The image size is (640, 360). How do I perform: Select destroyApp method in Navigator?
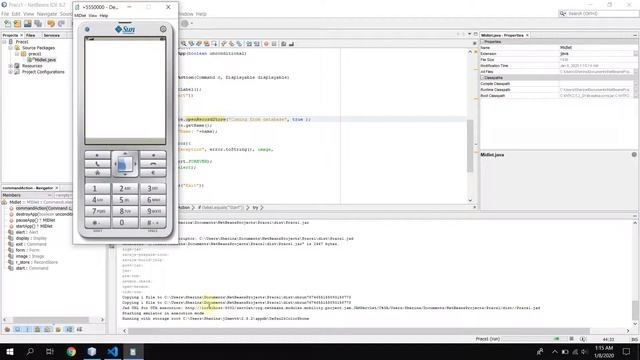[43, 214]
